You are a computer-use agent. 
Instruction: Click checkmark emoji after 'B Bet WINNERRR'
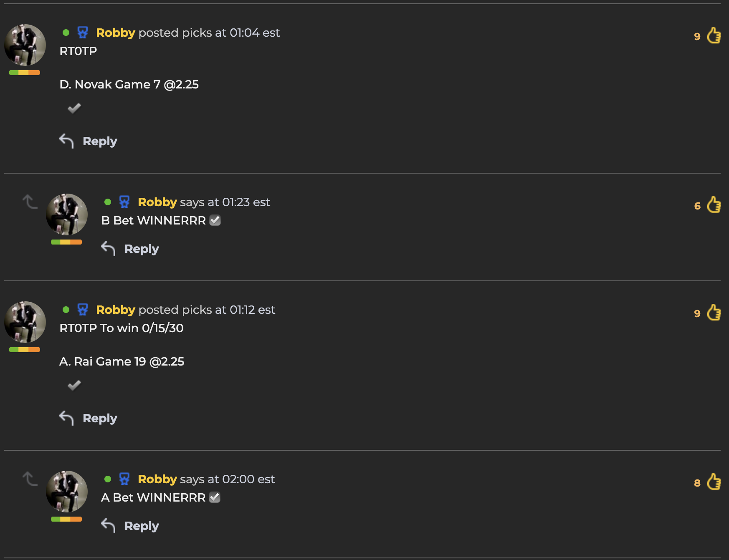pyautogui.click(x=215, y=220)
